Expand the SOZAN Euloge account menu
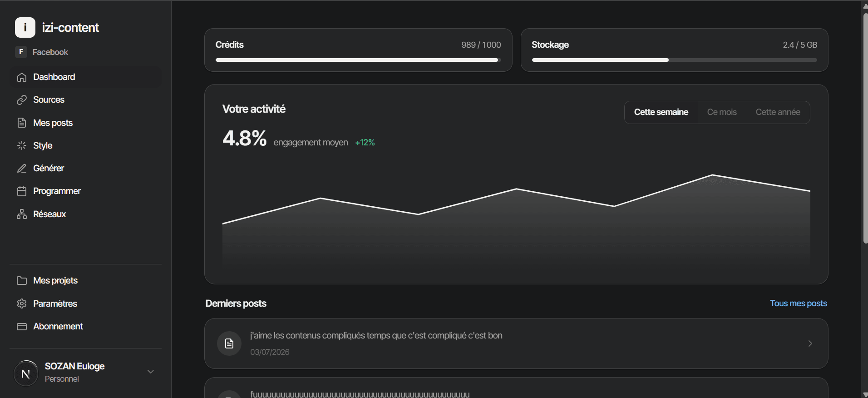Viewport: 868px width, 398px height. [151, 372]
